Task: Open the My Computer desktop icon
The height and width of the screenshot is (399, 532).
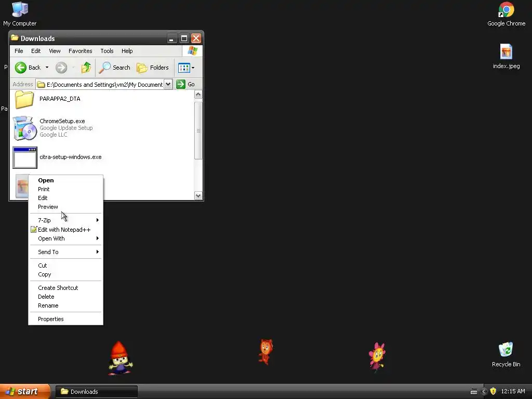Action: pyautogui.click(x=20, y=14)
